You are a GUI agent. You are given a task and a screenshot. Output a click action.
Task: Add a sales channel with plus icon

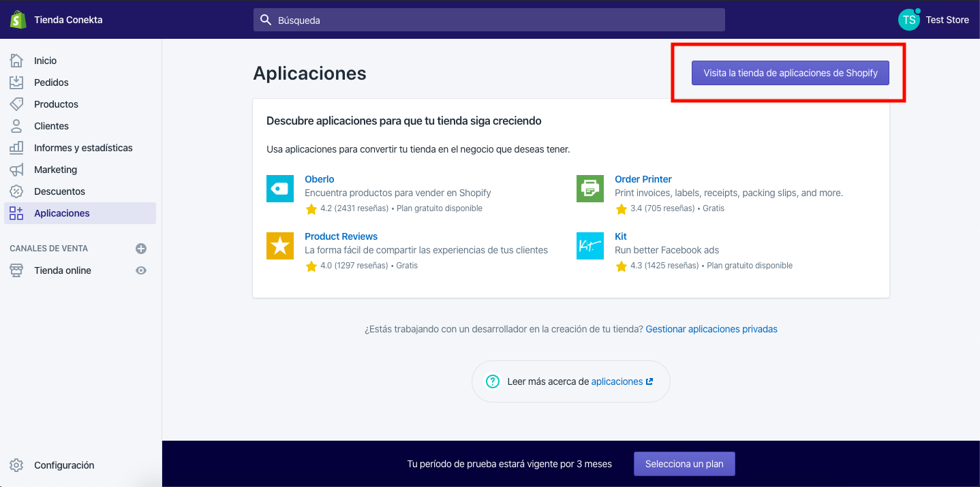141,249
